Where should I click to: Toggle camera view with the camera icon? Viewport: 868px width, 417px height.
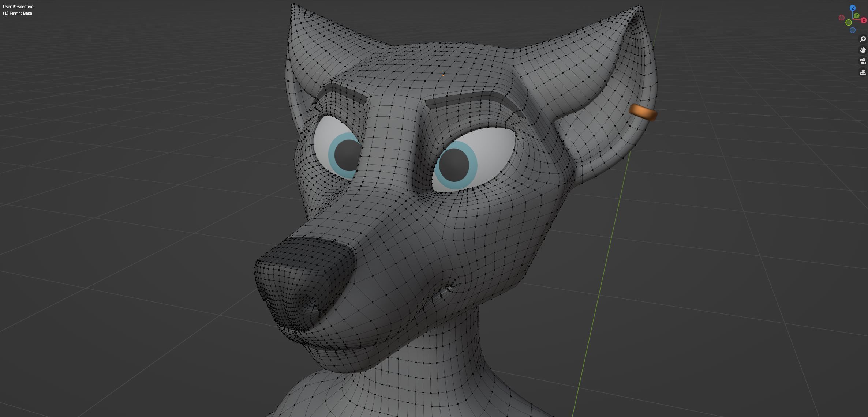863,61
